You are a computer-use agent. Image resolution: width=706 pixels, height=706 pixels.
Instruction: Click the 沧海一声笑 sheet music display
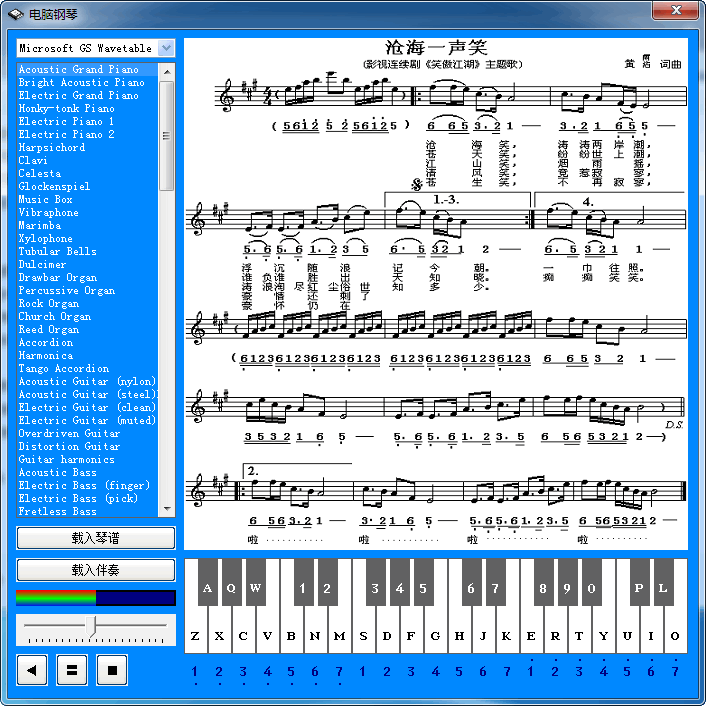tap(436, 294)
